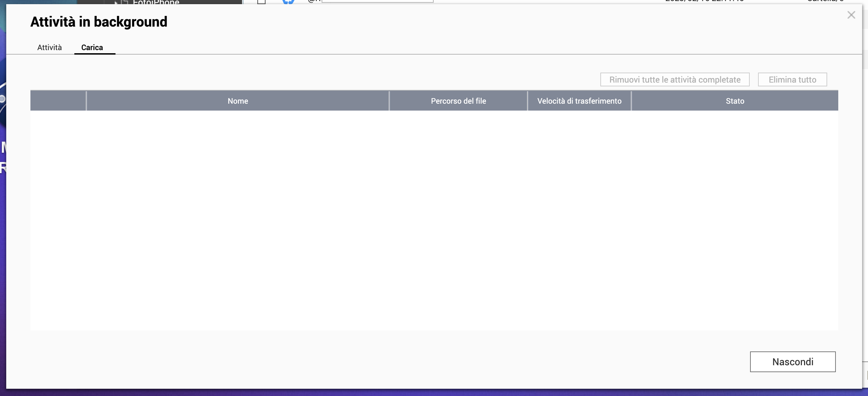
Task: Click divider between Percorso and Velocità
Action: 527,101
